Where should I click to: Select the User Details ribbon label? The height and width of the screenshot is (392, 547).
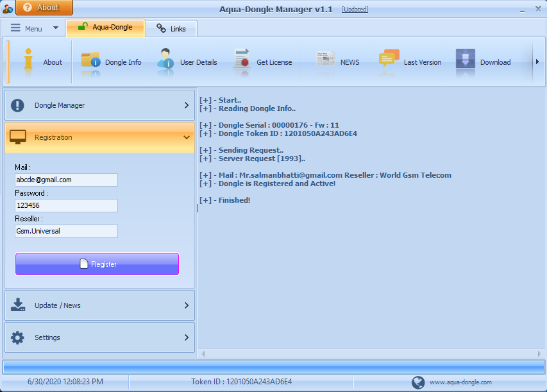click(199, 62)
